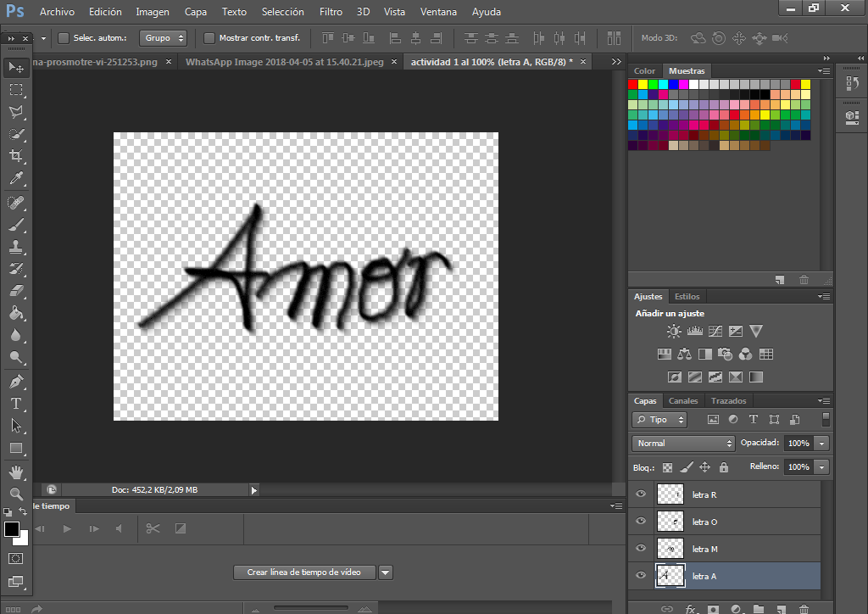Screen dimensions: 868x614
Task: Open the Relleno slider dropdown arrow
Action: point(822,466)
